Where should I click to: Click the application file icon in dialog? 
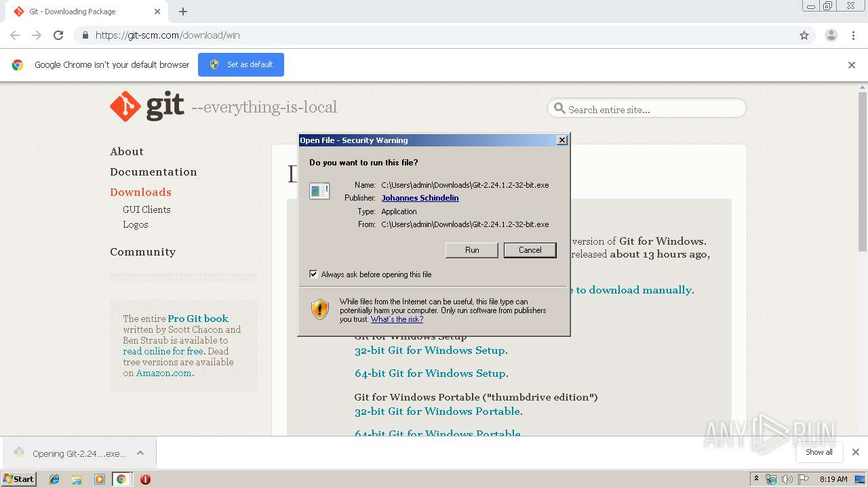pyautogui.click(x=319, y=191)
